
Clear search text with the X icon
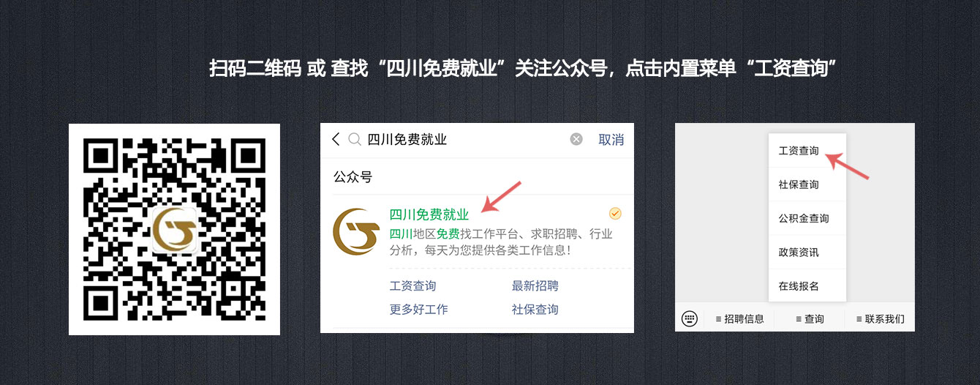[x=576, y=140]
